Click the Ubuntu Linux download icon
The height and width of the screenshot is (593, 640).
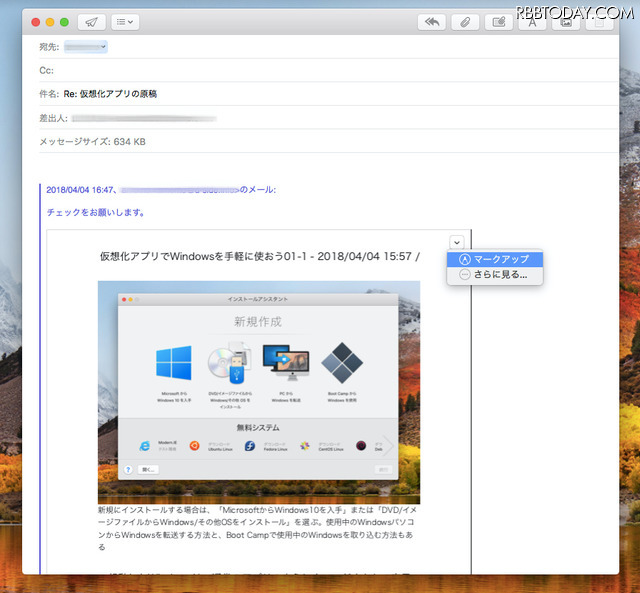pyautogui.click(x=195, y=446)
